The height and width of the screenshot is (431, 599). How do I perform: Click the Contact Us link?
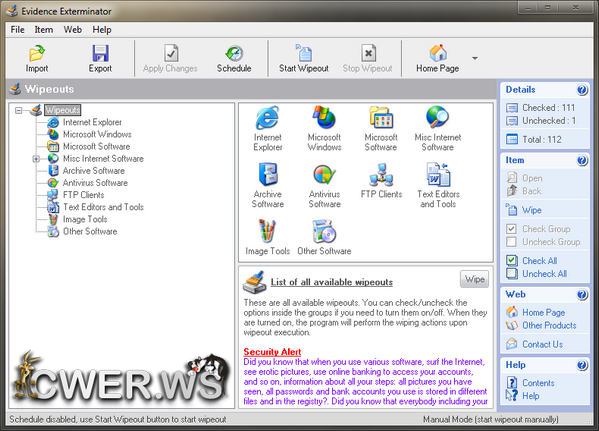click(534, 344)
